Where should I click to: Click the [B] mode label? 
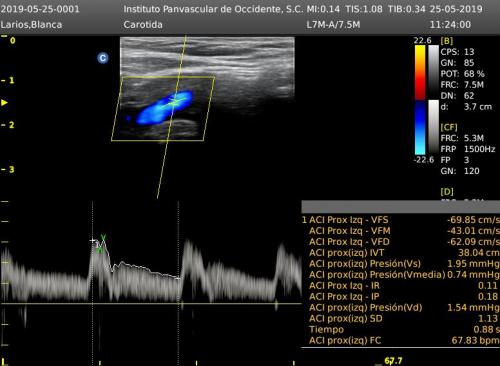pos(446,41)
